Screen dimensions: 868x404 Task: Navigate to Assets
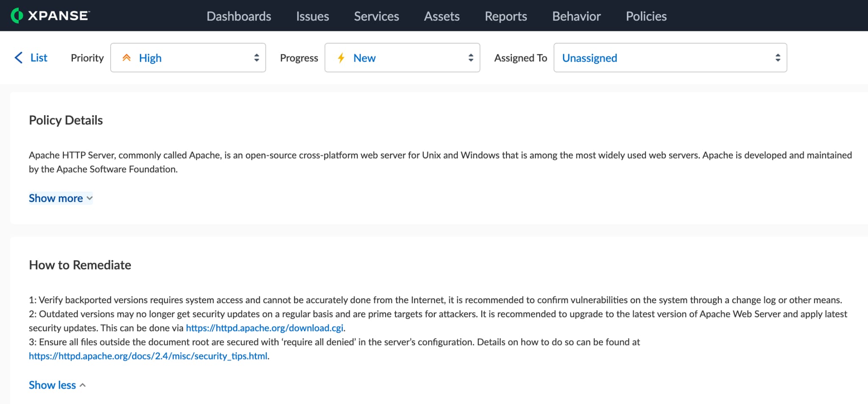click(442, 16)
